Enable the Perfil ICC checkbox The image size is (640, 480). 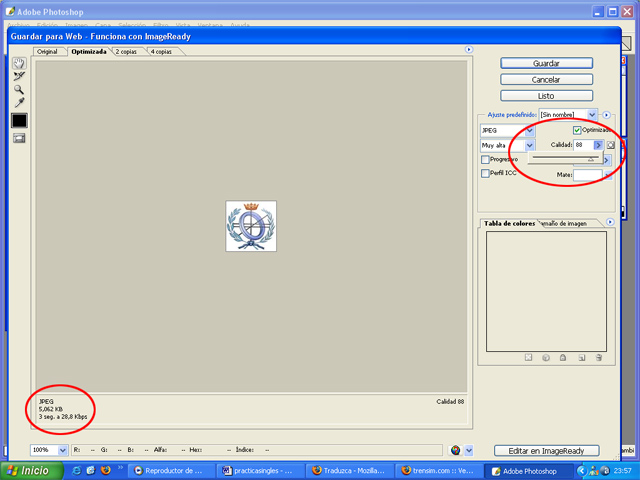point(486,174)
